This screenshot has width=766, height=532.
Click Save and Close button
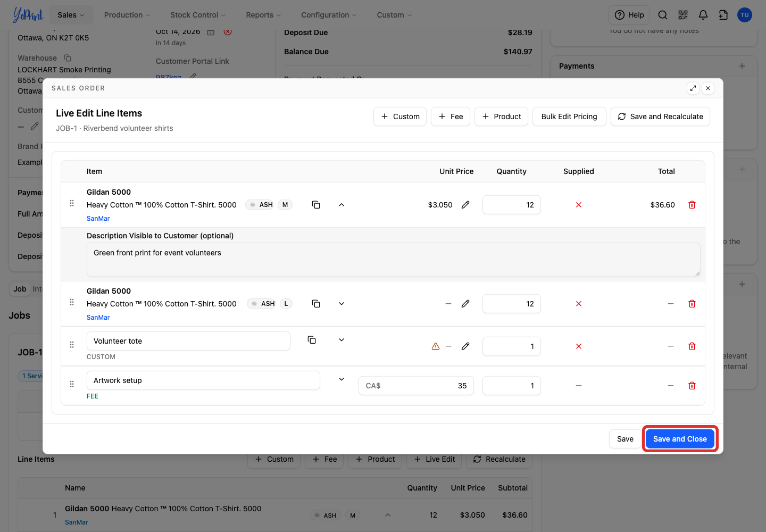point(680,439)
